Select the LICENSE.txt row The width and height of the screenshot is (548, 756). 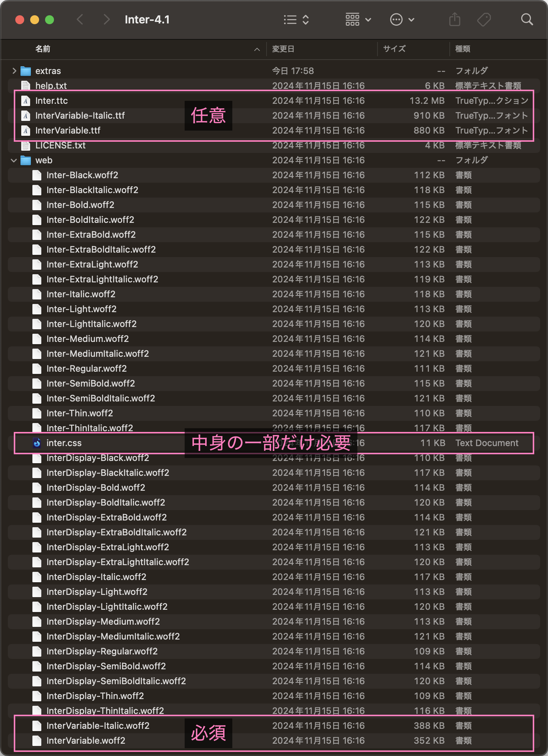pyautogui.click(x=274, y=145)
